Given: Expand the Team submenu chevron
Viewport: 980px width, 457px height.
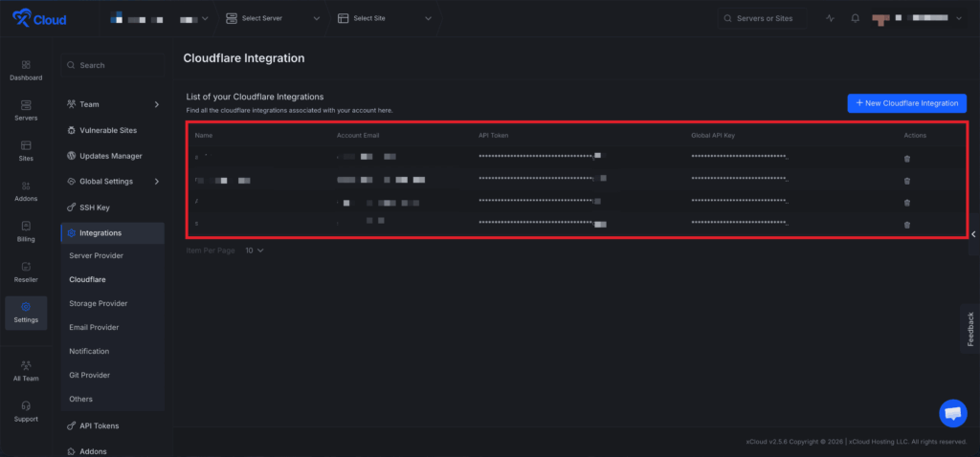Looking at the screenshot, I should tap(157, 104).
